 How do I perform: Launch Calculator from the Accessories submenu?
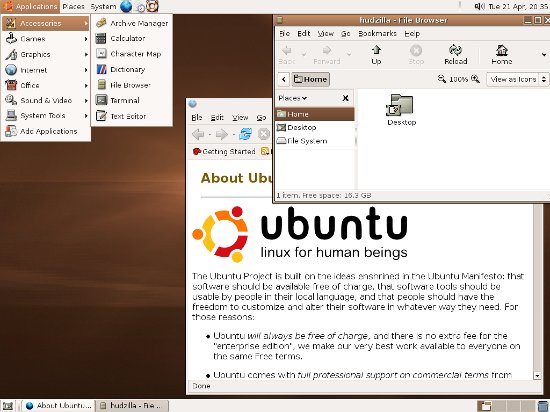tap(132, 38)
